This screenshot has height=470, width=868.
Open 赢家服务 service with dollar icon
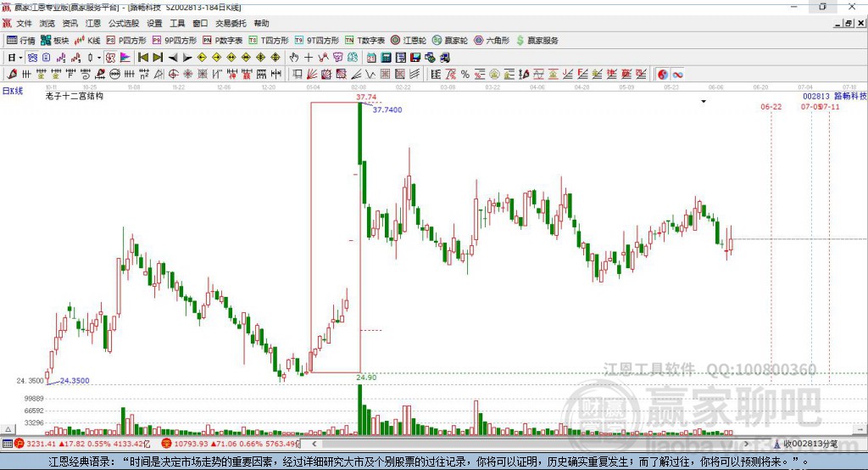pyautogui.click(x=537, y=41)
